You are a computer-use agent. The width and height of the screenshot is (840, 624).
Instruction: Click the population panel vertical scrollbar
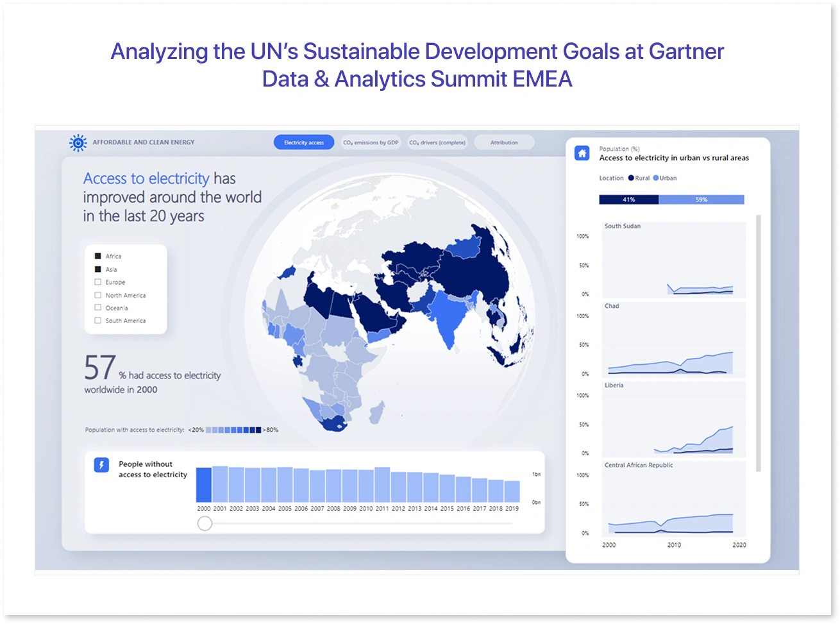(759, 343)
